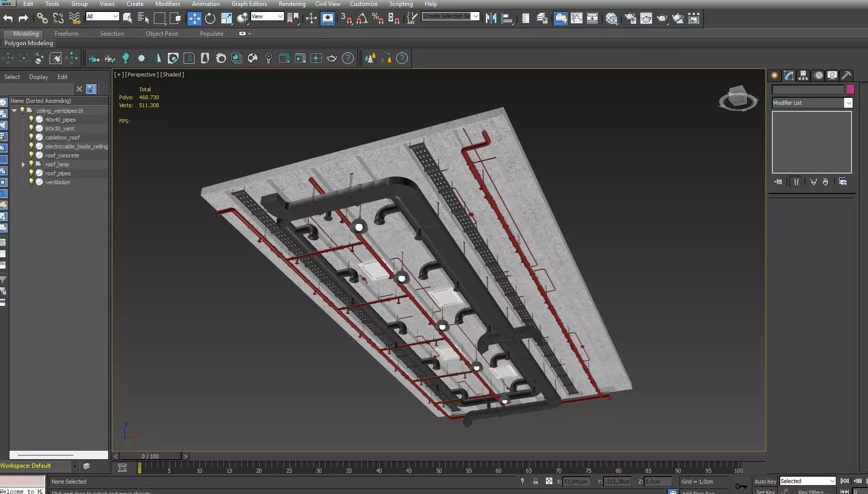Open Select by Name list tool
Image resolution: width=868 pixels, height=494 pixels.
click(143, 18)
